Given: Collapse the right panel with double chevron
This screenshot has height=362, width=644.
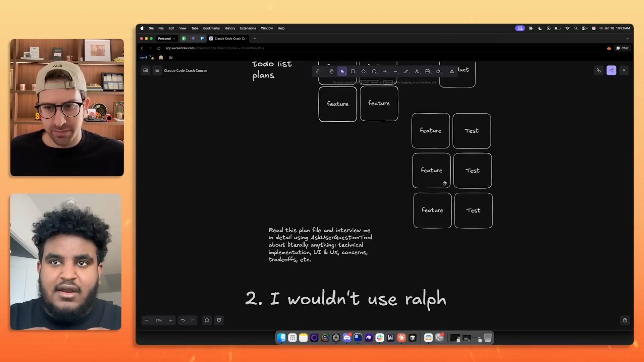Looking at the screenshot, I should (624, 70).
